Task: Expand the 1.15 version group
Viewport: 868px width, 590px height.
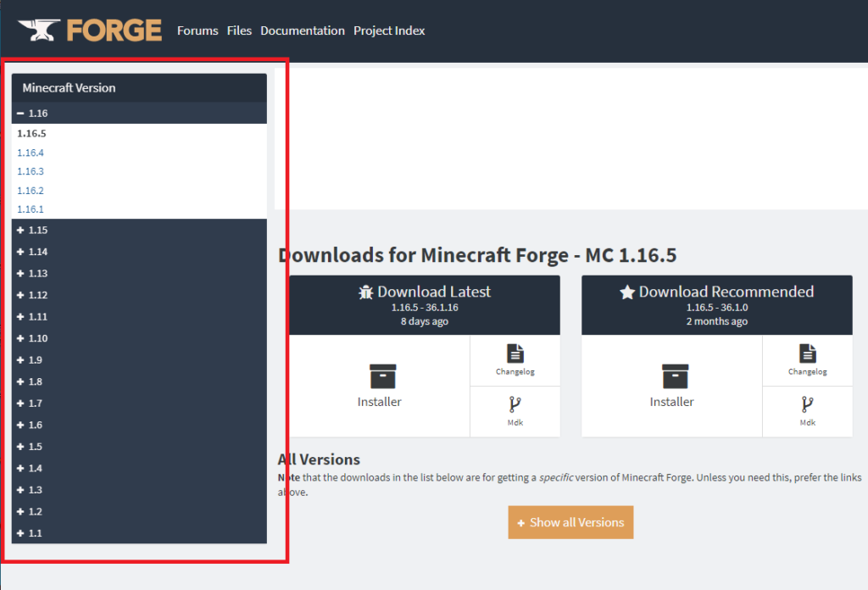Action: (21, 231)
